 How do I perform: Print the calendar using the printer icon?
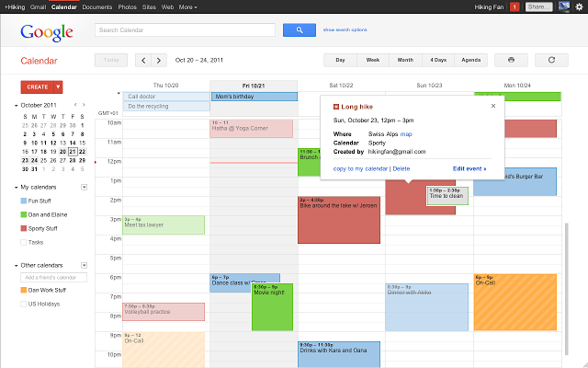pos(511,60)
